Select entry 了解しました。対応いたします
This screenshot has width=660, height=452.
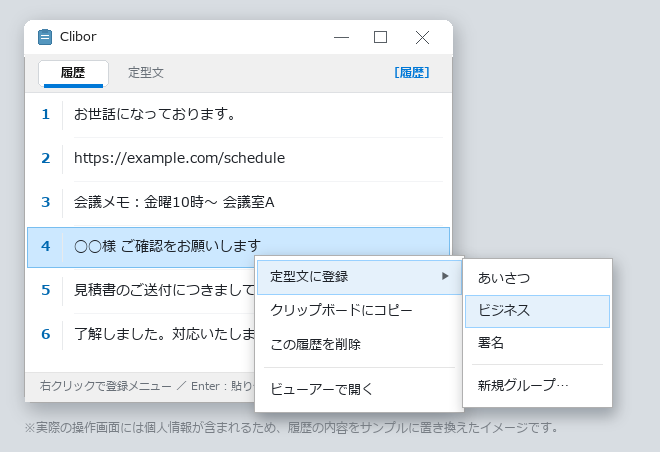pyautogui.click(x=164, y=334)
